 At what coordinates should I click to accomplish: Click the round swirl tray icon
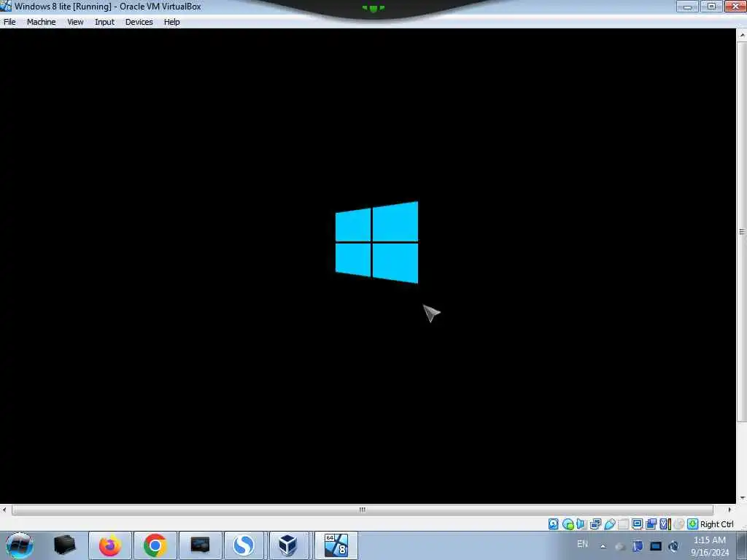coord(673,546)
